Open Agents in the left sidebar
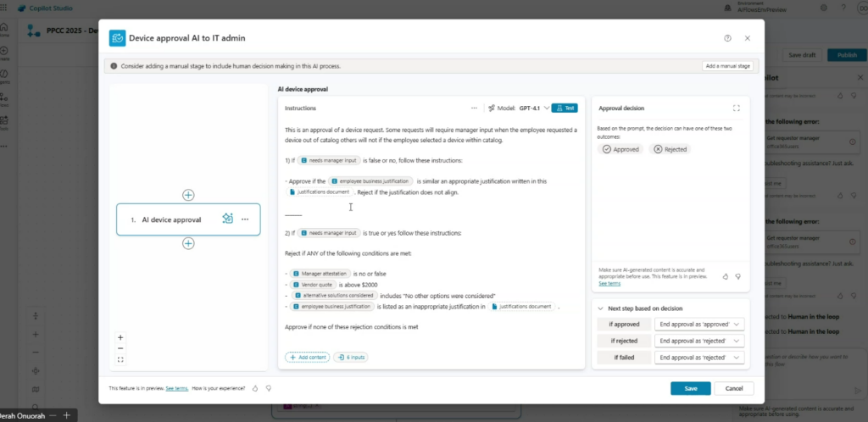 3,76
